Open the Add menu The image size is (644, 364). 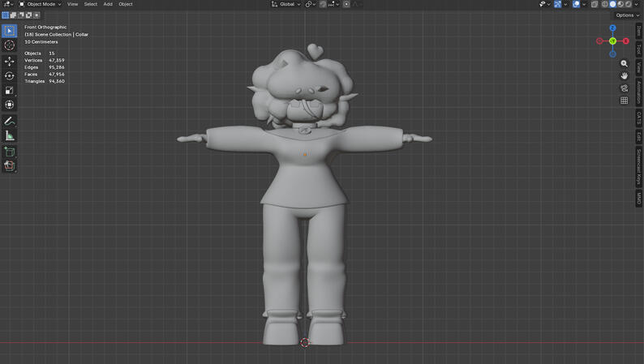coord(108,4)
